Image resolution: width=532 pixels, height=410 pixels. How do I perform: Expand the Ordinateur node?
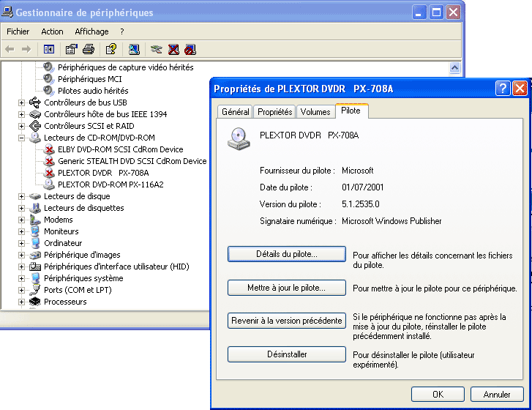point(21,243)
